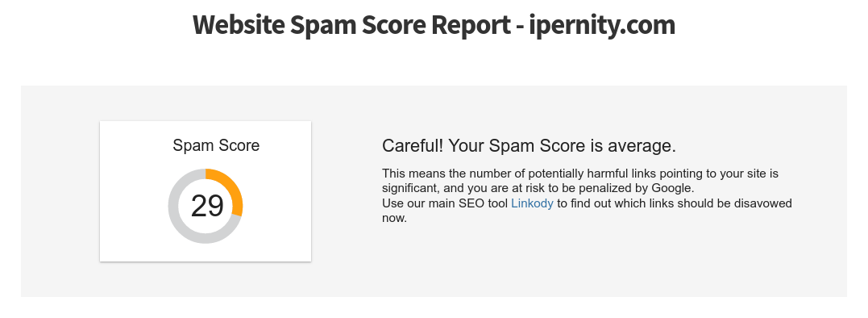The width and height of the screenshot is (868, 318).
Task: Click the "Spam Score" card label
Action: pyautogui.click(x=216, y=146)
